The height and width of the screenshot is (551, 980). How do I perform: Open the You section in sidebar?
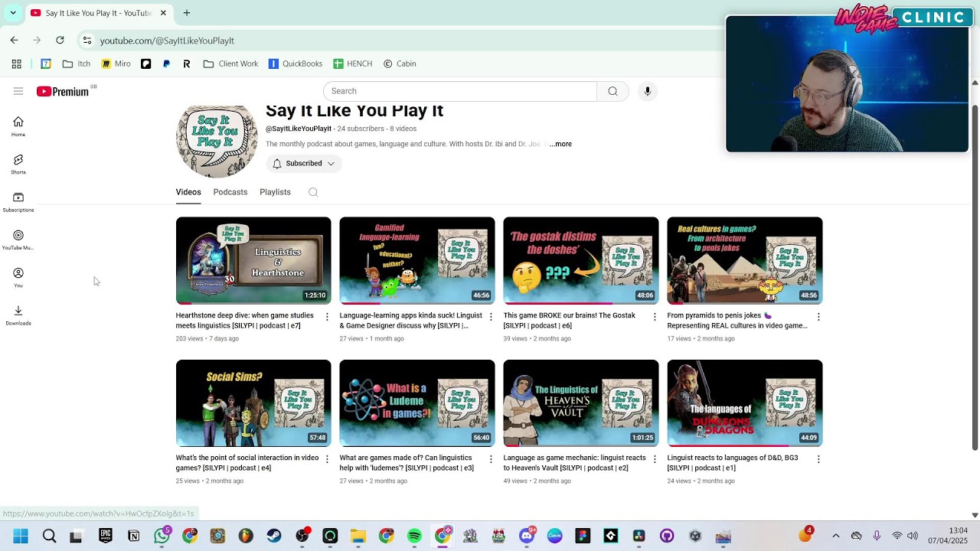18,277
